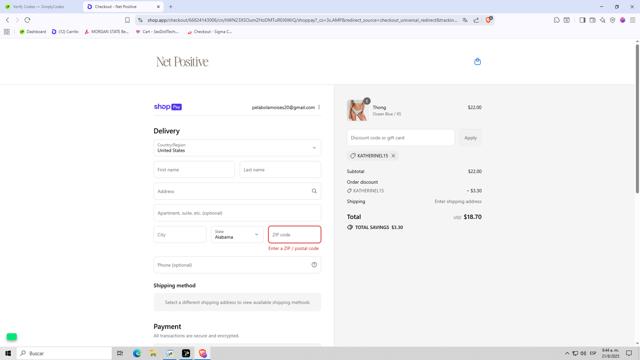Click the taskbar clock
Viewport: 640px width, 360px height.
click(610, 353)
